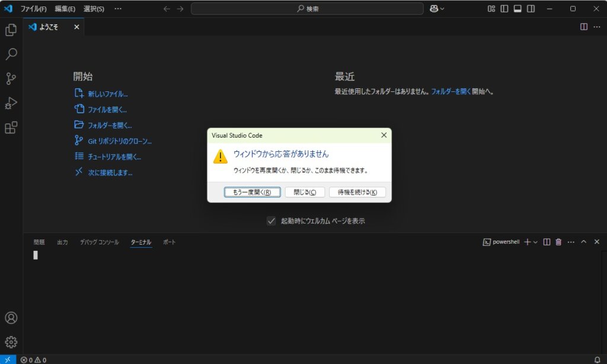Toggle the bottom panel layout icon

517,8
